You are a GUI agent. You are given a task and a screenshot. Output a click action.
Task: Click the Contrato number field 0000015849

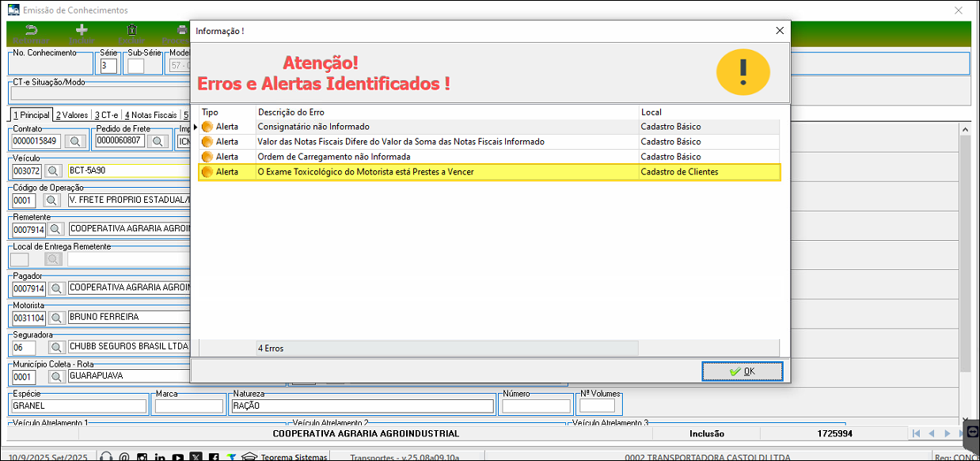tap(36, 142)
